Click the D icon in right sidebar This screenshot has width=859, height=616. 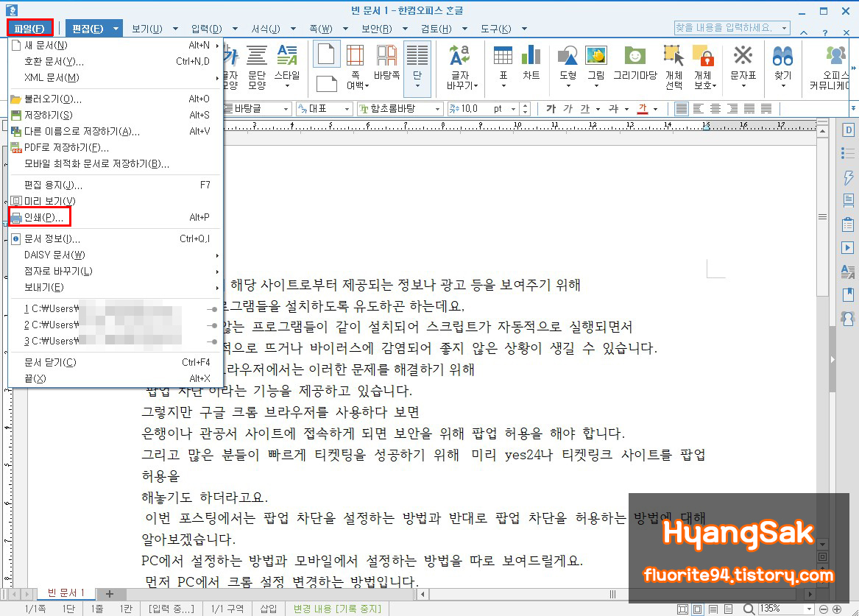click(848, 130)
